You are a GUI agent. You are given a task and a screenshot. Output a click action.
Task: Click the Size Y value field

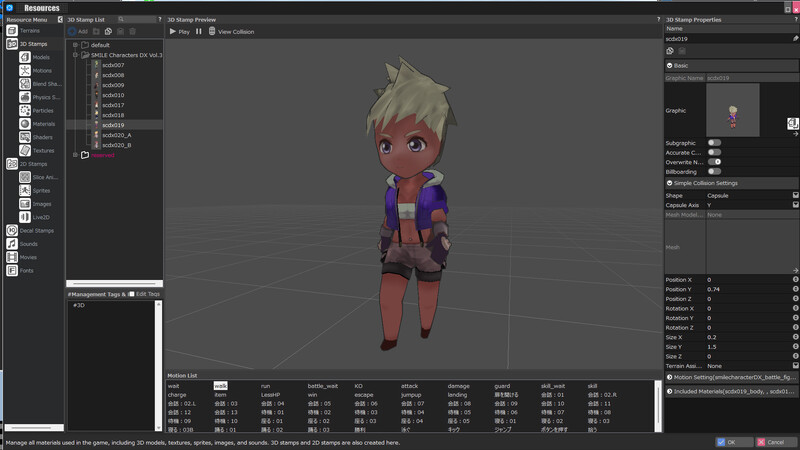[x=748, y=347]
